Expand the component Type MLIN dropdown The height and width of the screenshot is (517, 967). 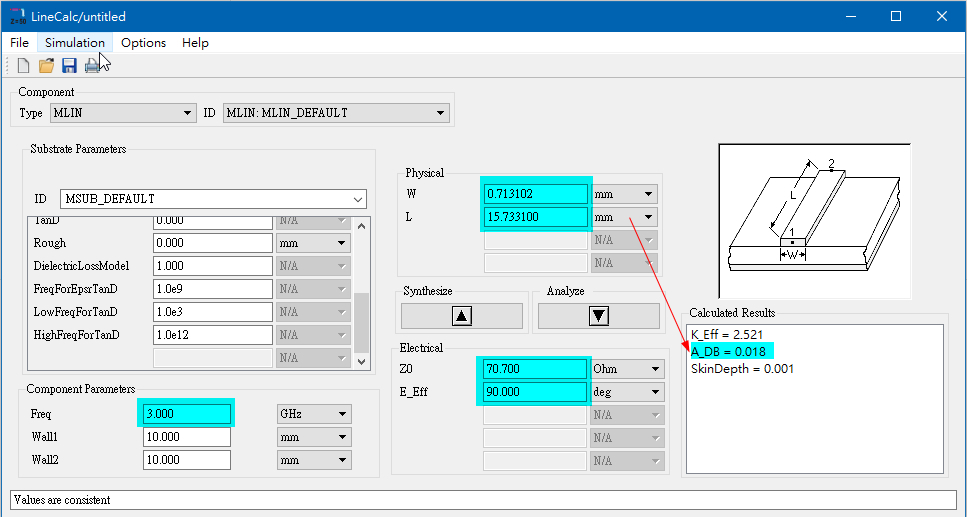pos(123,113)
